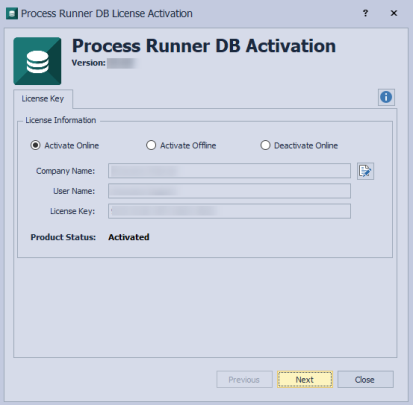Screen dimensions: 413x405
Task: Click the Process Runner DB Activation heading
Action: (x=204, y=46)
